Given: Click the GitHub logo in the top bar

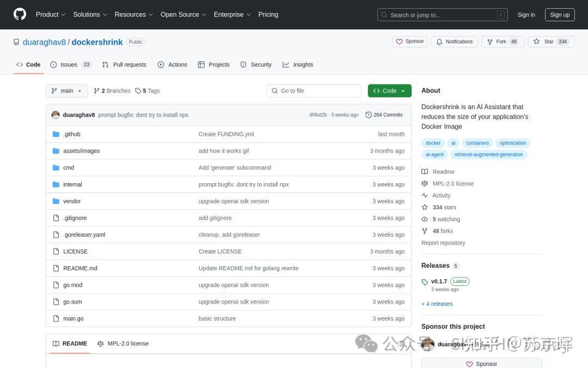Looking at the screenshot, I should [20, 15].
